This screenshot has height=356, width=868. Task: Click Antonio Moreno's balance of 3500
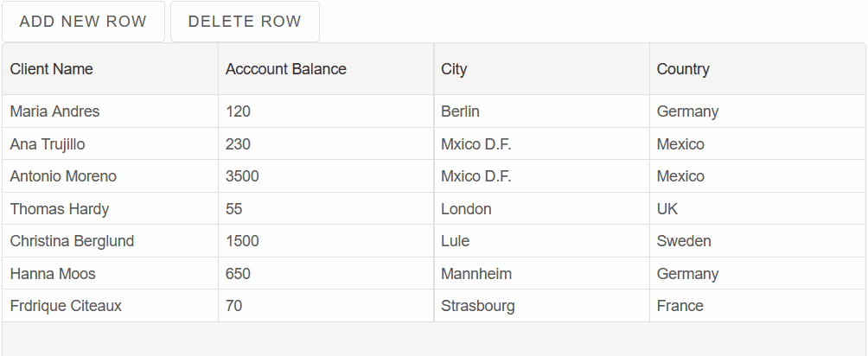pyautogui.click(x=326, y=176)
